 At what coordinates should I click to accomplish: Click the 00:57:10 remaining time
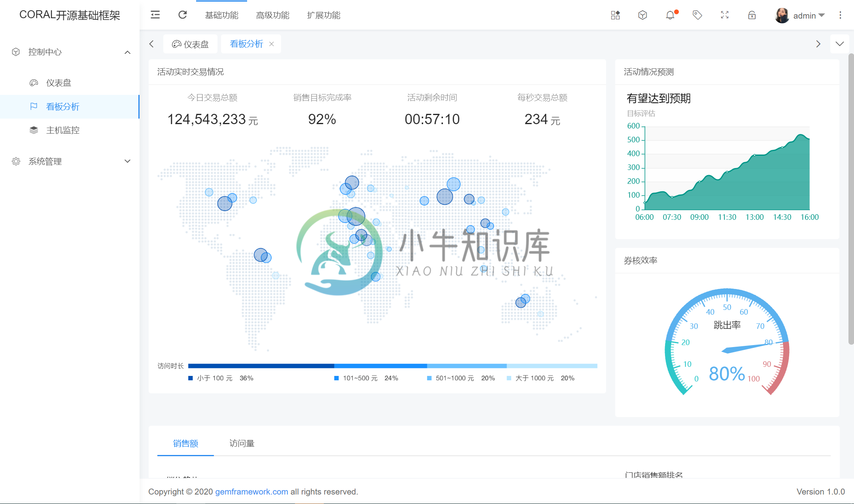432,119
